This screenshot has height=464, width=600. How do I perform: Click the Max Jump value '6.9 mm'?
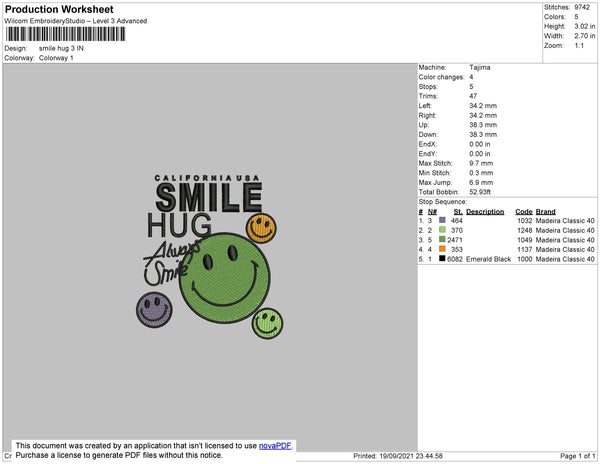(481, 182)
